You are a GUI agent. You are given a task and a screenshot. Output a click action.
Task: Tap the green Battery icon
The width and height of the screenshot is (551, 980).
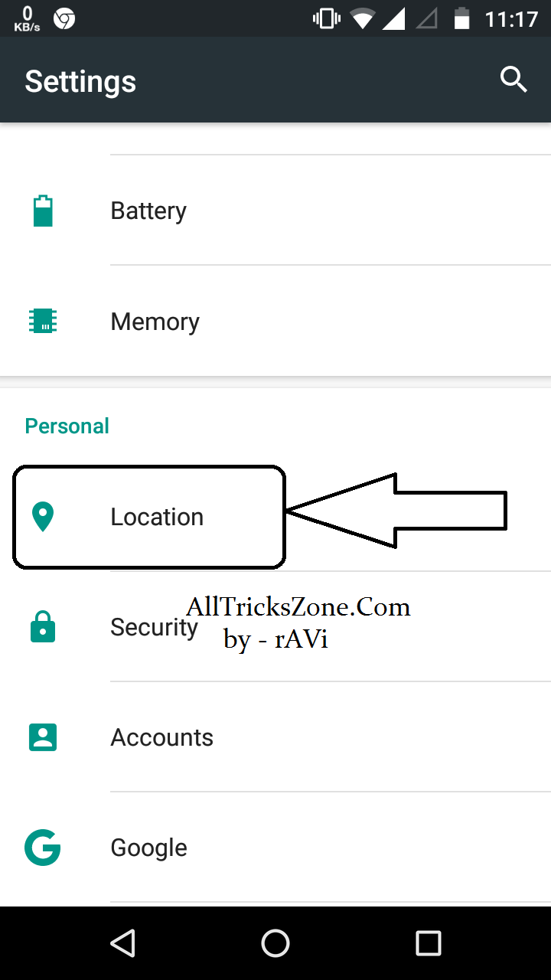pyautogui.click(x=43, y=211)
